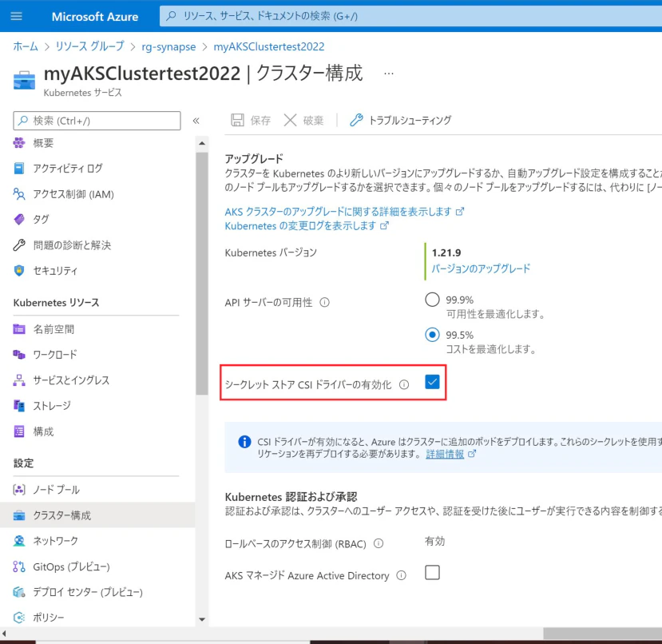
Task: Open クラスター構成 in the side menu
Action: (97, 515)
